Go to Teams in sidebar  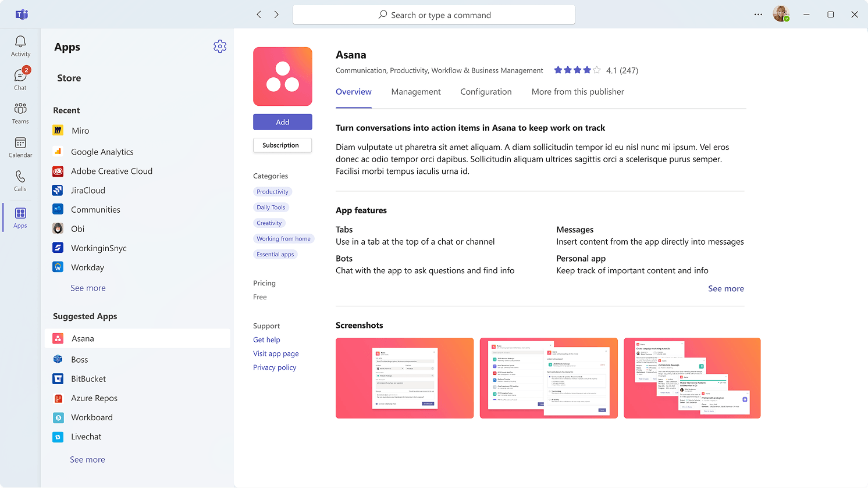tap(20, 113)
